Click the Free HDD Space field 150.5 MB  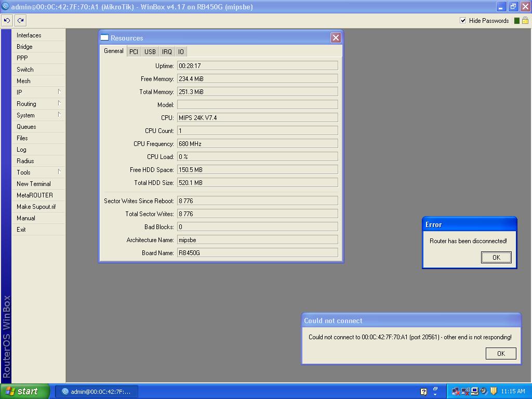258,170
